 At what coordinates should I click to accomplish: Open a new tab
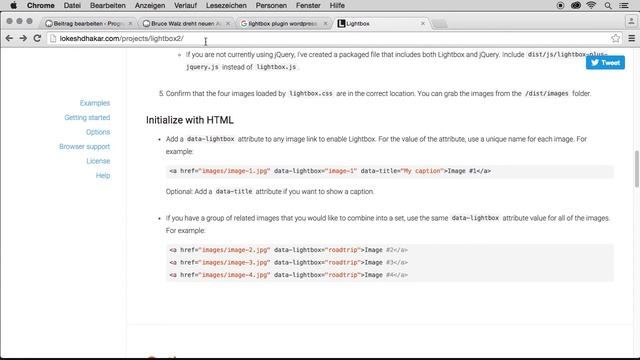point(440,24)
